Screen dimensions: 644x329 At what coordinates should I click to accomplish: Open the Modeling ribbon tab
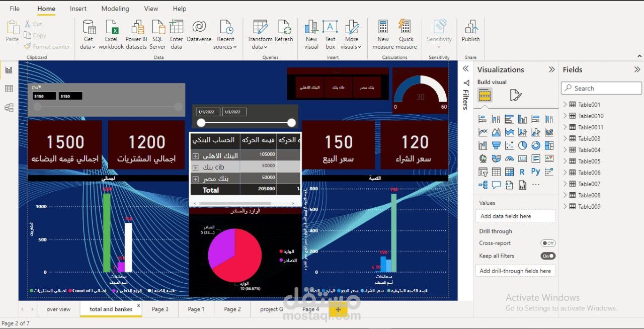click(115, 9)
